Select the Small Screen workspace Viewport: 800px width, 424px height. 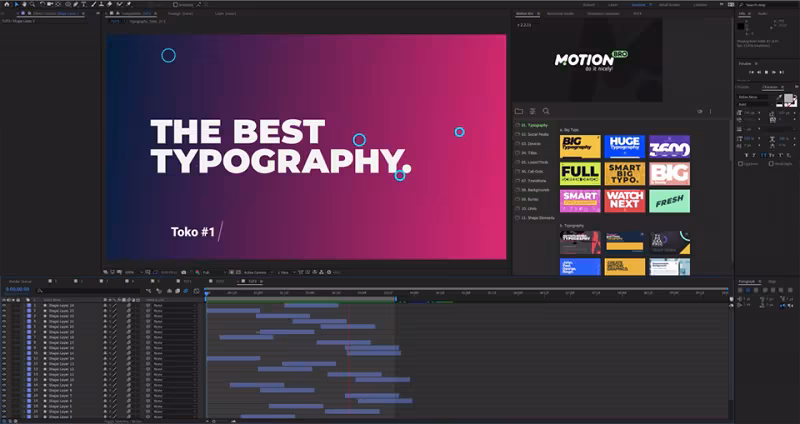pos(669,5)
